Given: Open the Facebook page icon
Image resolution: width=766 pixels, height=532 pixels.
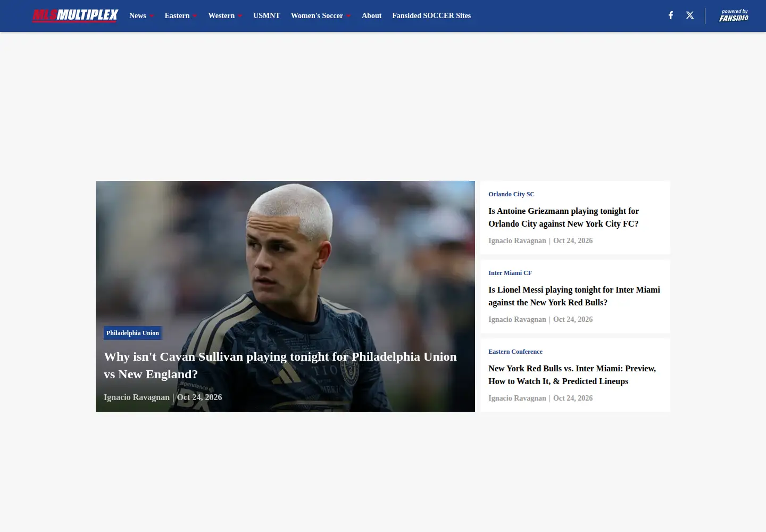Looking at the screenshot, I should 671,15.
